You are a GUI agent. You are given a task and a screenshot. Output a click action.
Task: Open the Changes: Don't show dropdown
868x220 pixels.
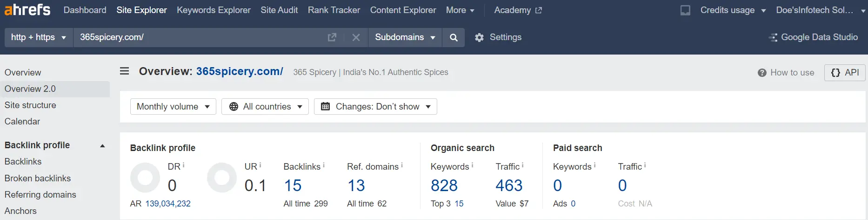(x=375, y=106)
